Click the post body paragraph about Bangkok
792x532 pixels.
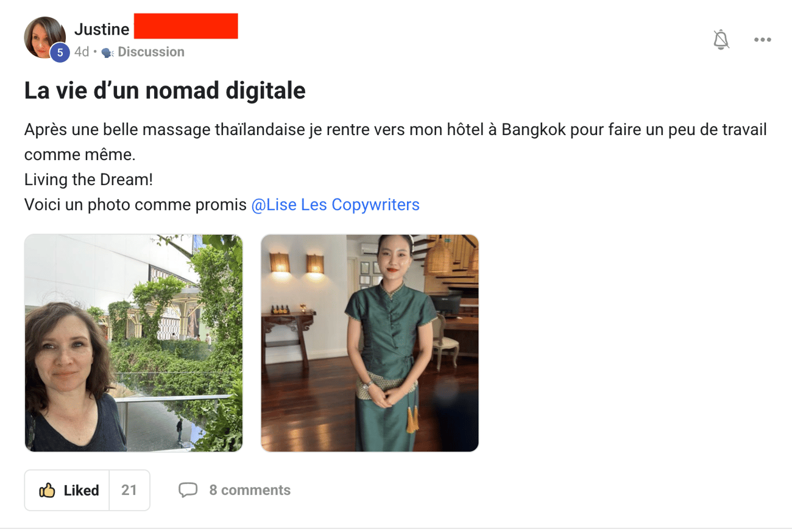(x=396, y=142)
